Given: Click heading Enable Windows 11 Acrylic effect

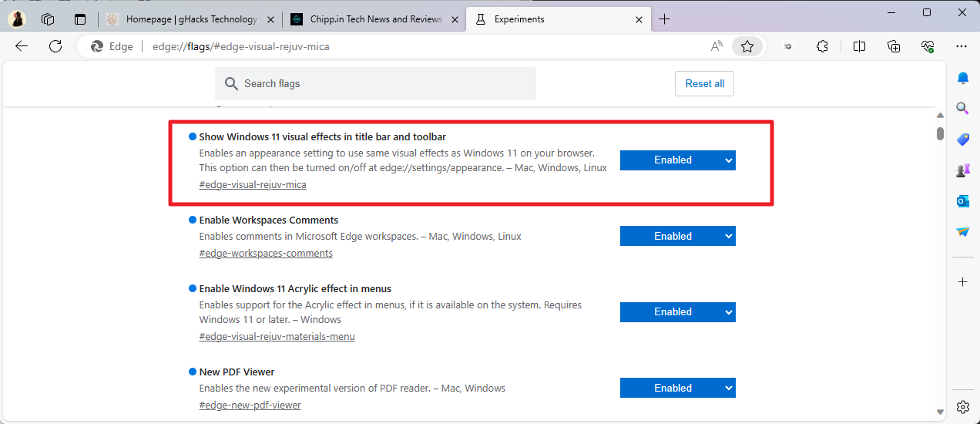Looking at the screenshot, I should tap(295, 289).
